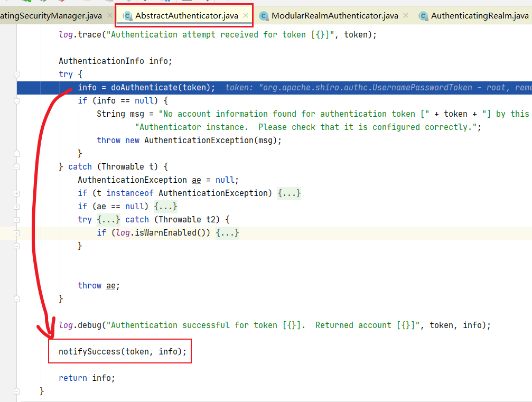Collapse the fold marker beside 'if (info == null) {'
532x402 pixels.
[16, 101]
